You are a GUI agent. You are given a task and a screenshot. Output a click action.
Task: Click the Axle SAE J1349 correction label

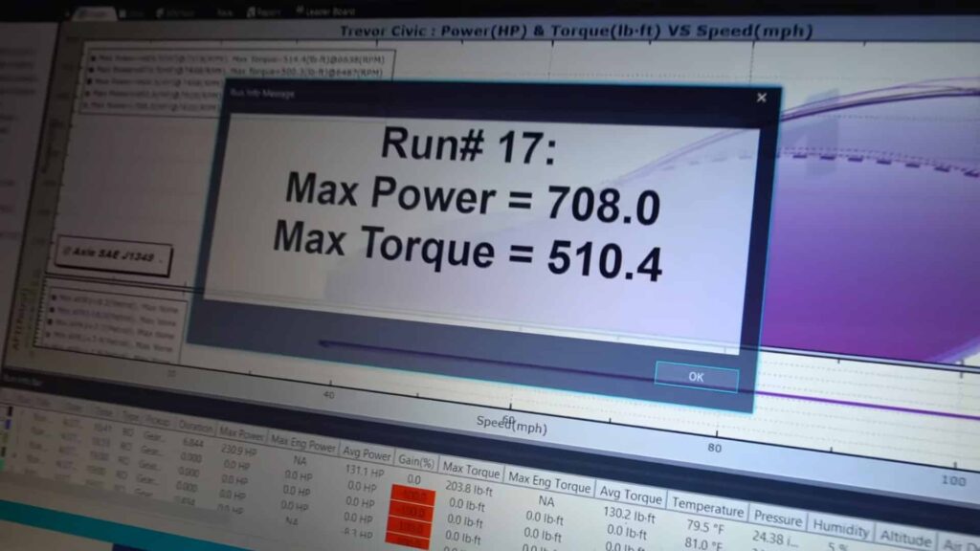pos(113,253)
